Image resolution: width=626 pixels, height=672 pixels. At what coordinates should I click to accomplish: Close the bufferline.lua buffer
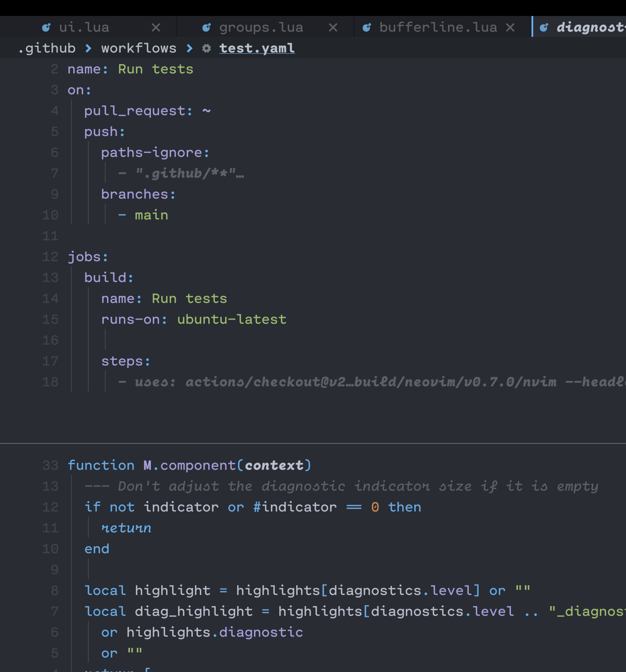510,27
